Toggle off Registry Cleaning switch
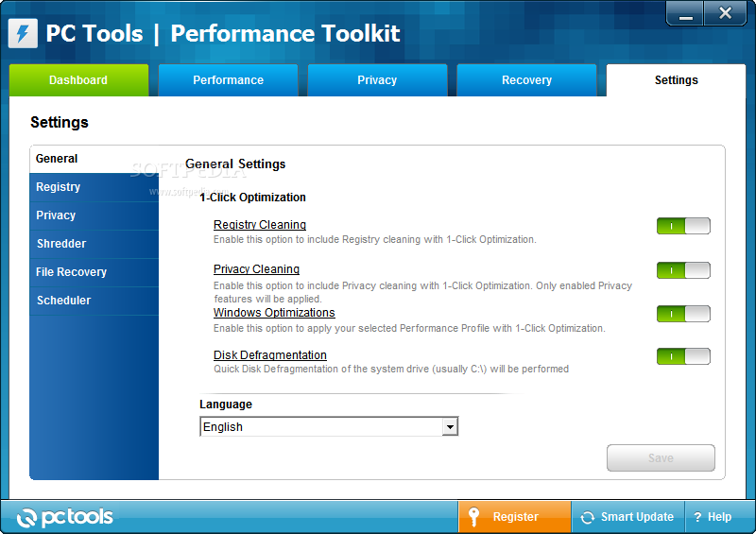 coord(683,226)
